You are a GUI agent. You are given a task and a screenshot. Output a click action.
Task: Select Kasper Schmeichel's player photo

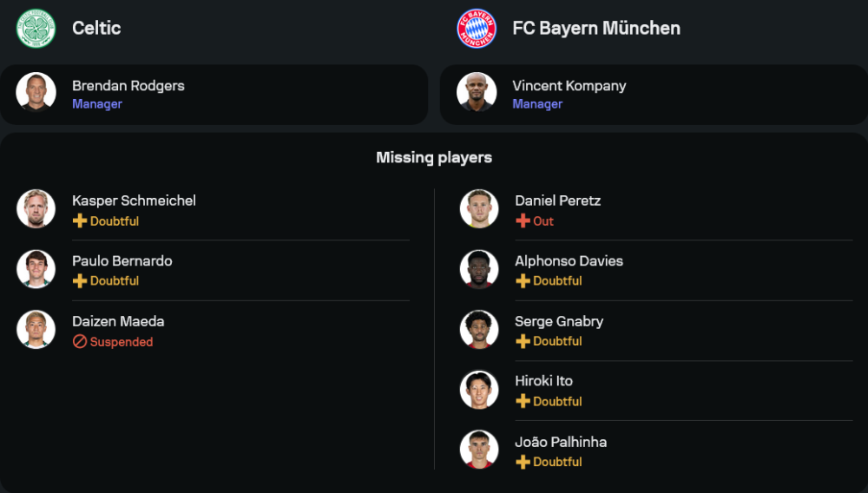coord(36,209)
